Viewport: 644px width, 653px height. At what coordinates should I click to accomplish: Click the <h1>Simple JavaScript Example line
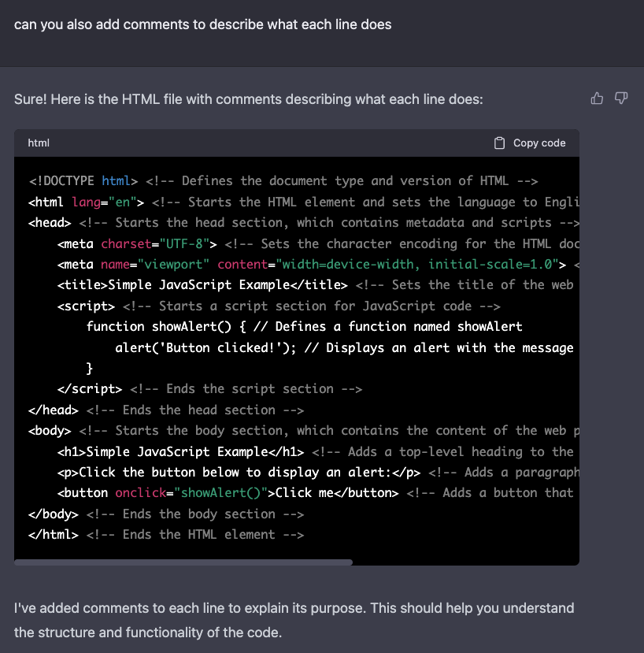click(316, 452)
